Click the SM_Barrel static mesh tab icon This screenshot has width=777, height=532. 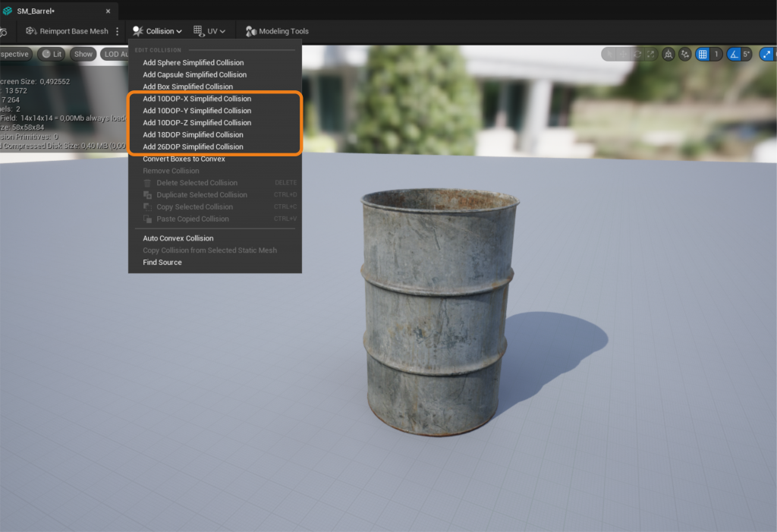(7, 11)
